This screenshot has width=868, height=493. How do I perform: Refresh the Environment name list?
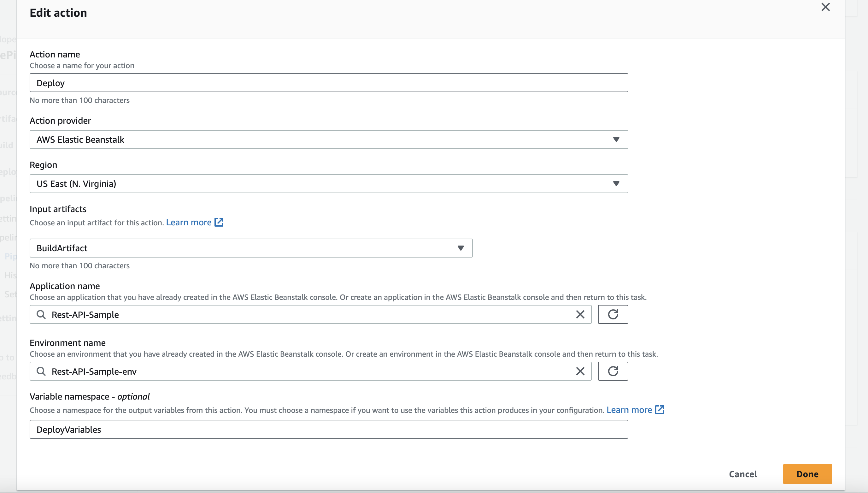click(613, 371)
